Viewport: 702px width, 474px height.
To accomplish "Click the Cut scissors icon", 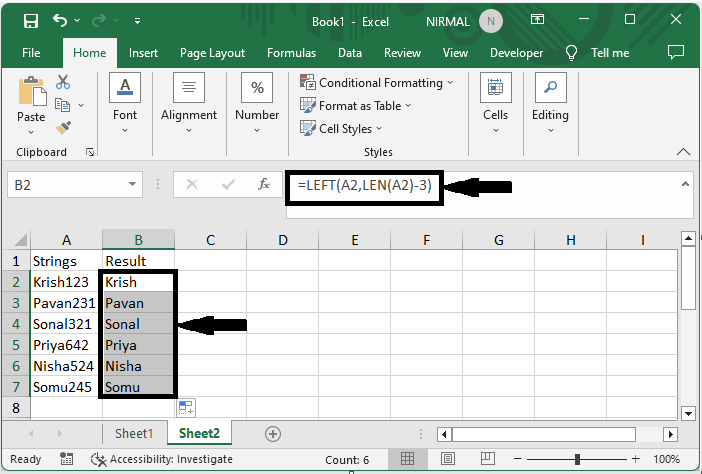I will click(x=63, y=82).
